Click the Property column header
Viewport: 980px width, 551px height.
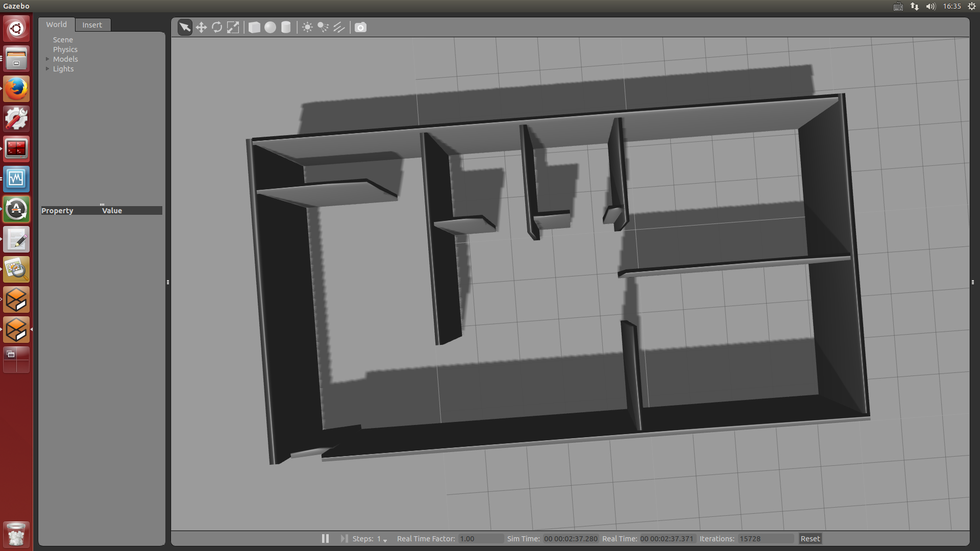tap(57, 211)
